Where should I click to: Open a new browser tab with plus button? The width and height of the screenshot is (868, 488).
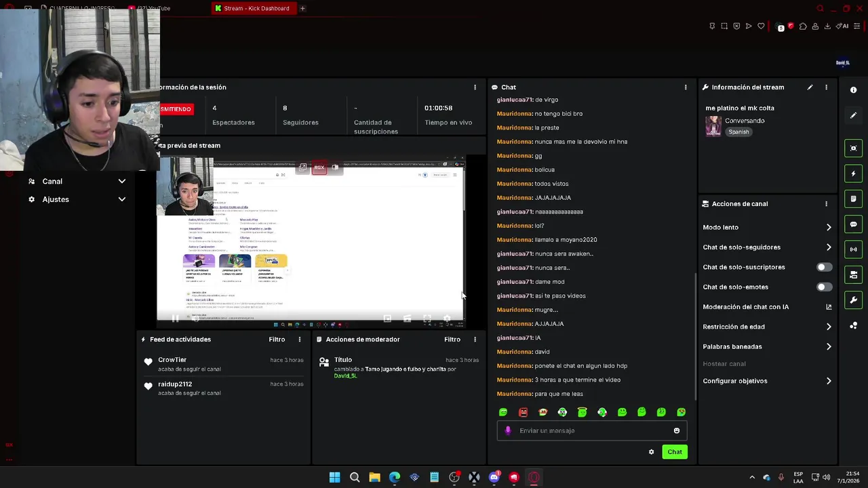click(302, 9)
